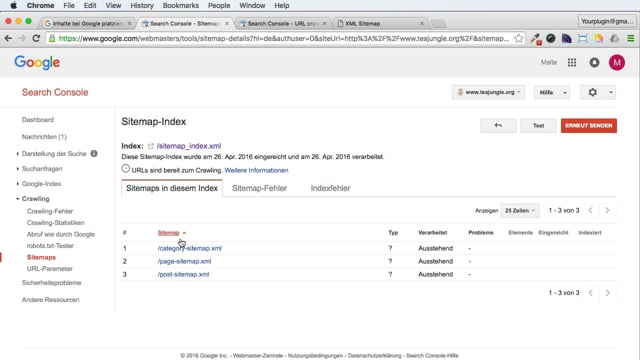Click the browser forward arrow
Image resolution: width=640 pixels, height=360 pixels.
[x=22, y=38]
